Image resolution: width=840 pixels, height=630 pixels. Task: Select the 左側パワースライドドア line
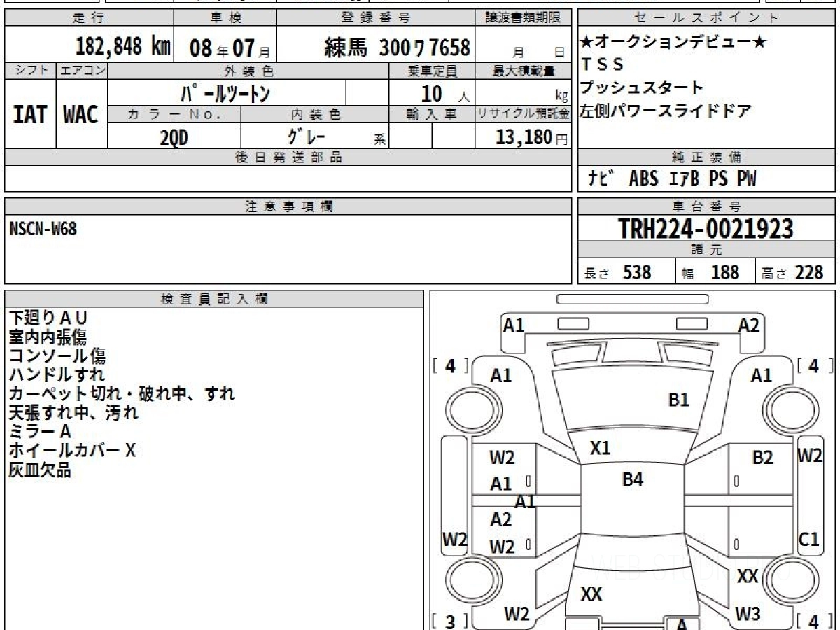click(666, 111)
